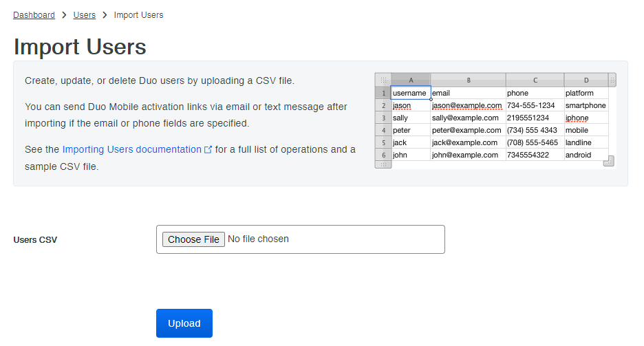This screenshot has width=644, height=346.
Task: Select column A header in sample spreadsheet
Action: click(411, 80)
